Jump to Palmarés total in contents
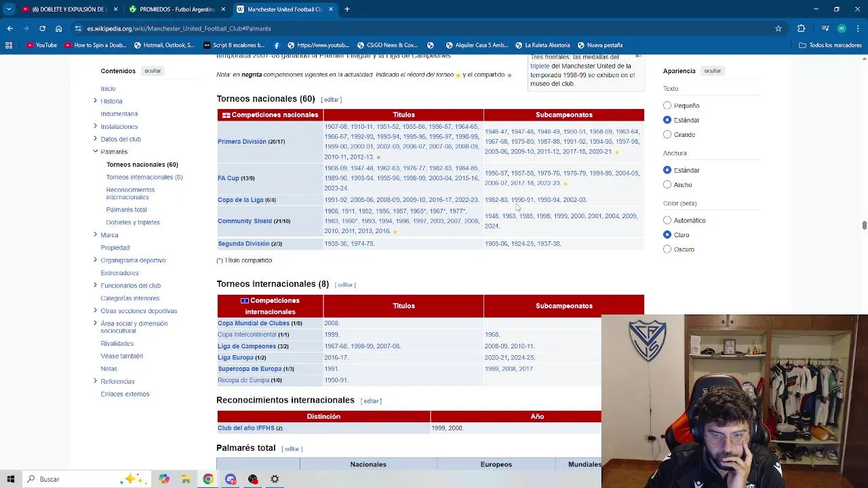The width and height of the screenshot is (868, 488). (x=126, y=209)
